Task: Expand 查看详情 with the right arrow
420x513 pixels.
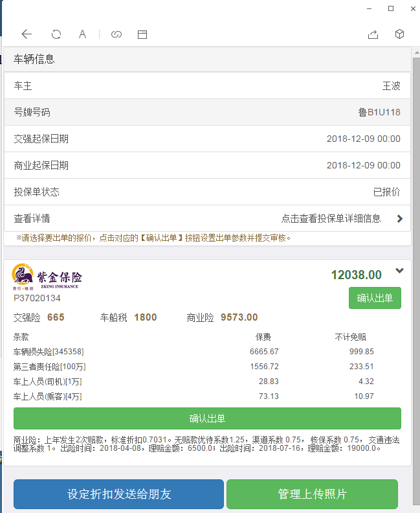Action: click(x=399, y=219)
